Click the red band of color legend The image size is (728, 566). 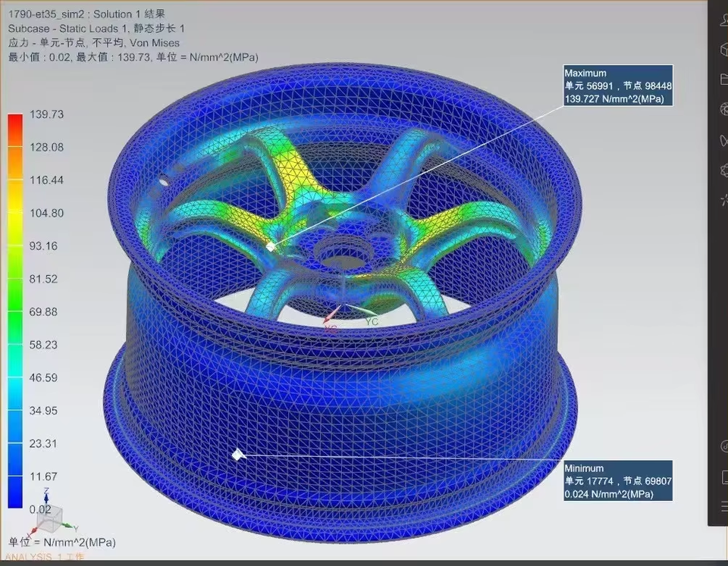coord(15,124)
